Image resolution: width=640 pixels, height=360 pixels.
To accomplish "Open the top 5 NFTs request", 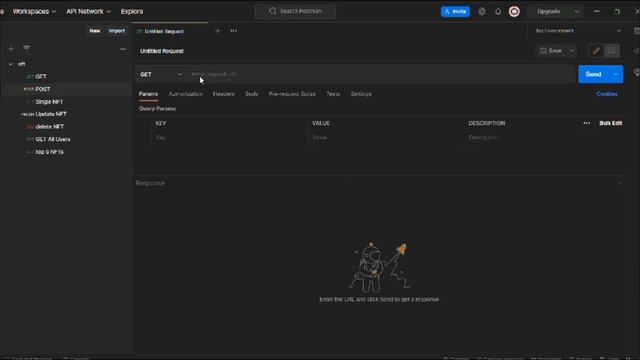I will pyautogui.click(x=49, y=152).
